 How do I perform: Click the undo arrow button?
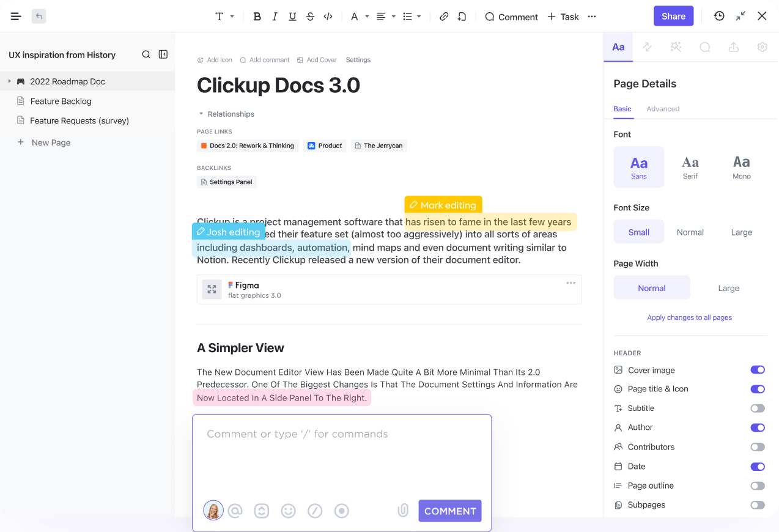coord(39,17)
